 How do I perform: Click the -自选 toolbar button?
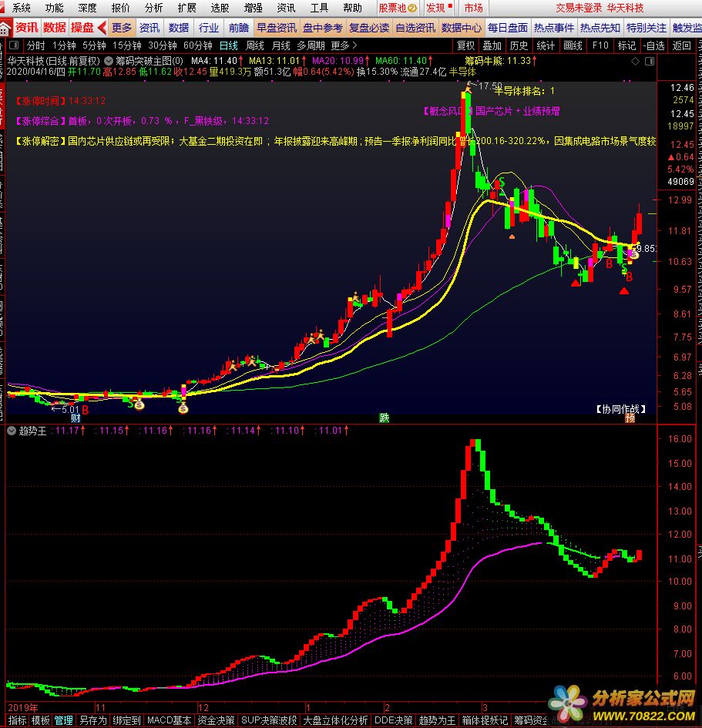coord(654,45)
